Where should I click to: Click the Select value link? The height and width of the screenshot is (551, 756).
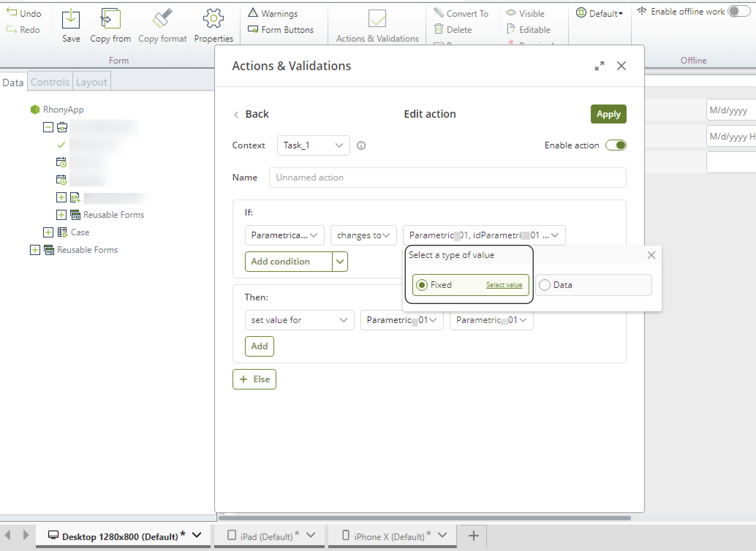[x=504, y=285]
